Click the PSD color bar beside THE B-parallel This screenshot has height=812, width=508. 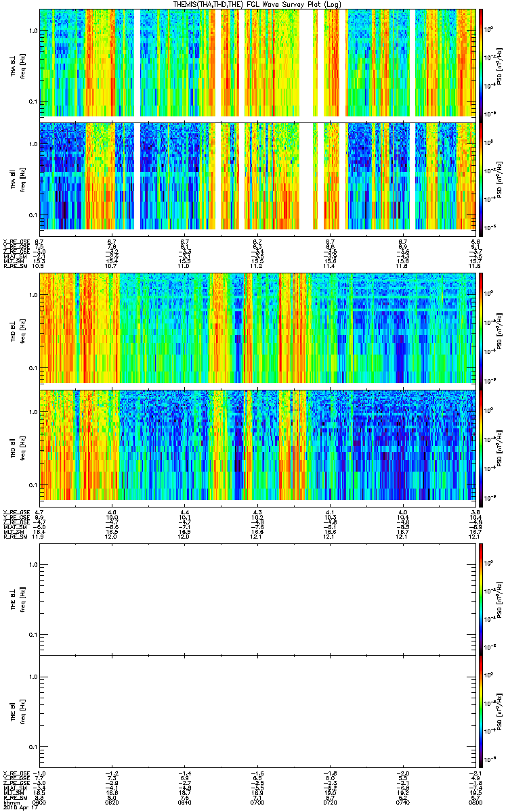click(481, 710)
